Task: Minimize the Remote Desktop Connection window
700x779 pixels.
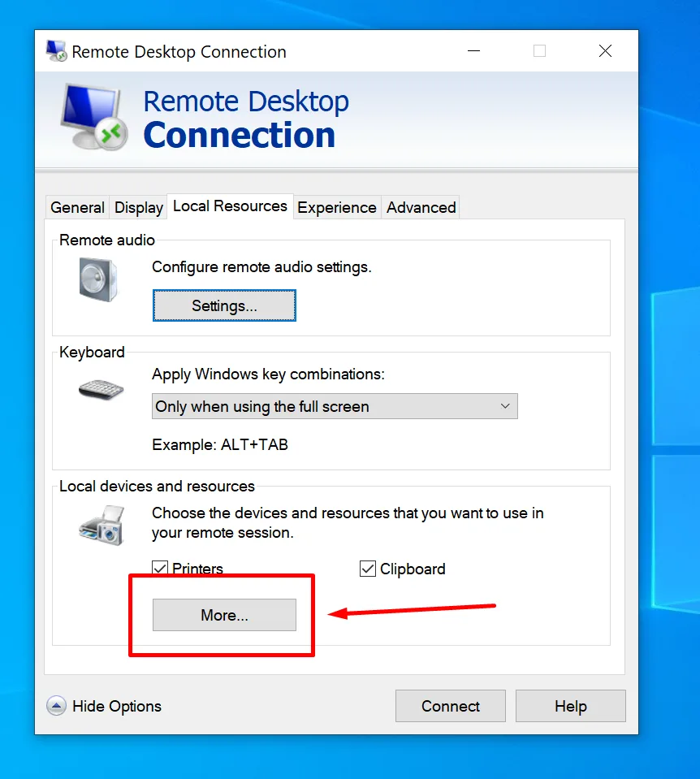Action: coord(474,50)
